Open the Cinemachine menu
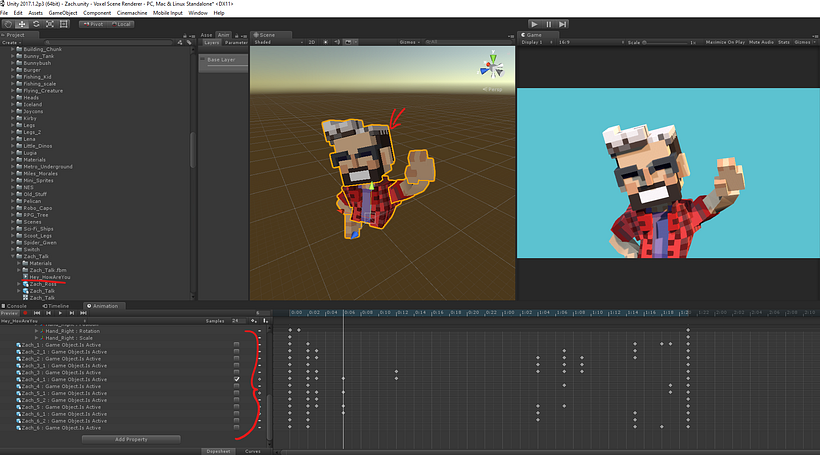820x455 pixels. 132,13
